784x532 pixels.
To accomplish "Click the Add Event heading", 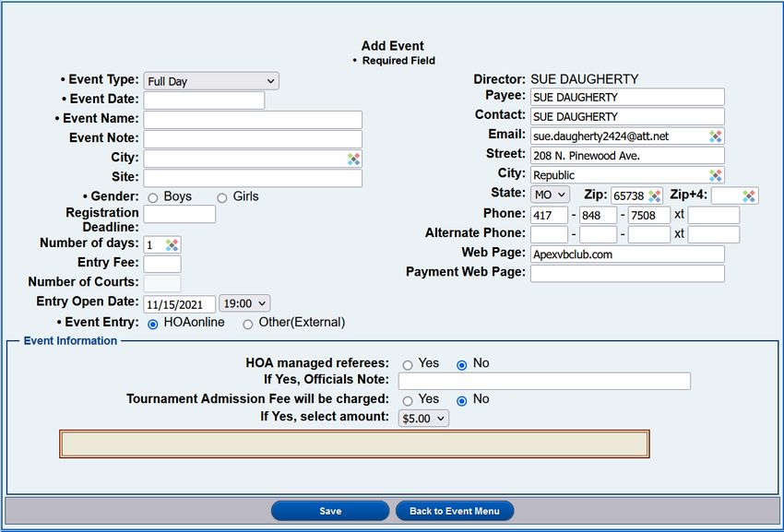I will 393,45.
